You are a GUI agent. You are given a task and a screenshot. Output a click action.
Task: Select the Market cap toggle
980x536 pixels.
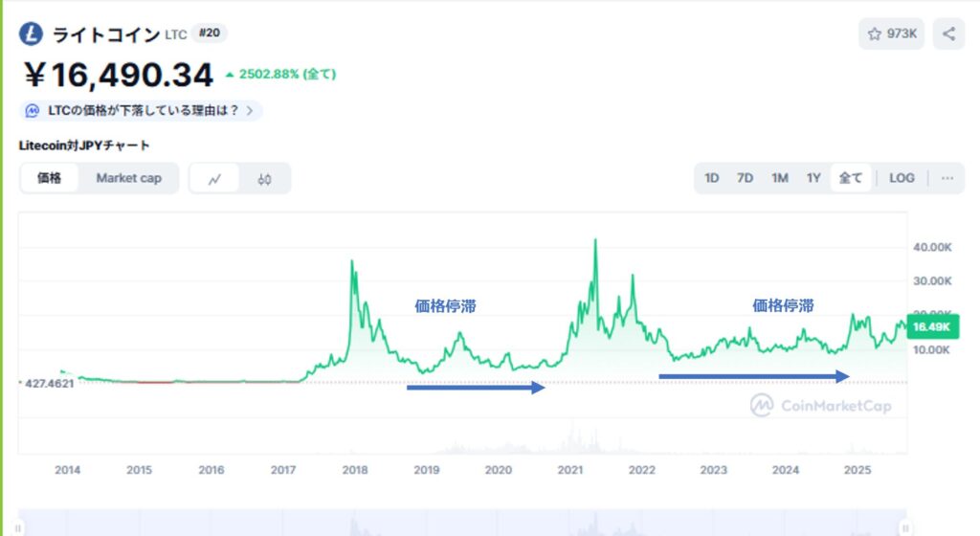[129, 178]
